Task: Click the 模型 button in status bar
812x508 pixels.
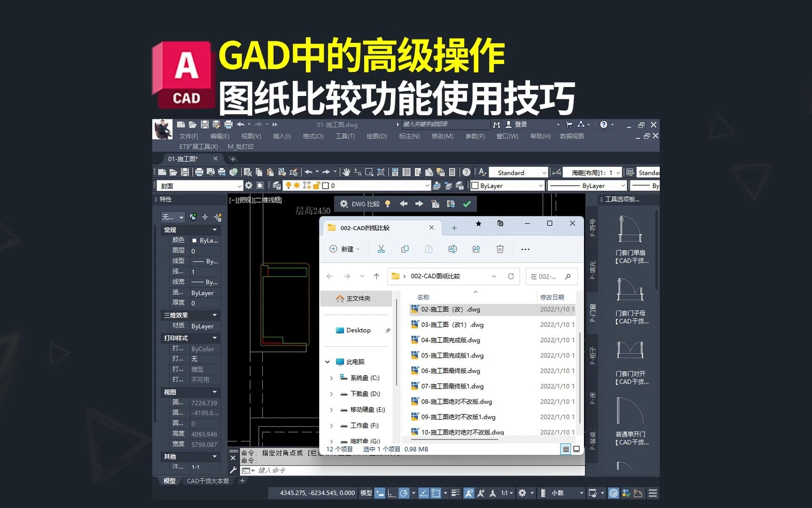Action: [366, 493]
